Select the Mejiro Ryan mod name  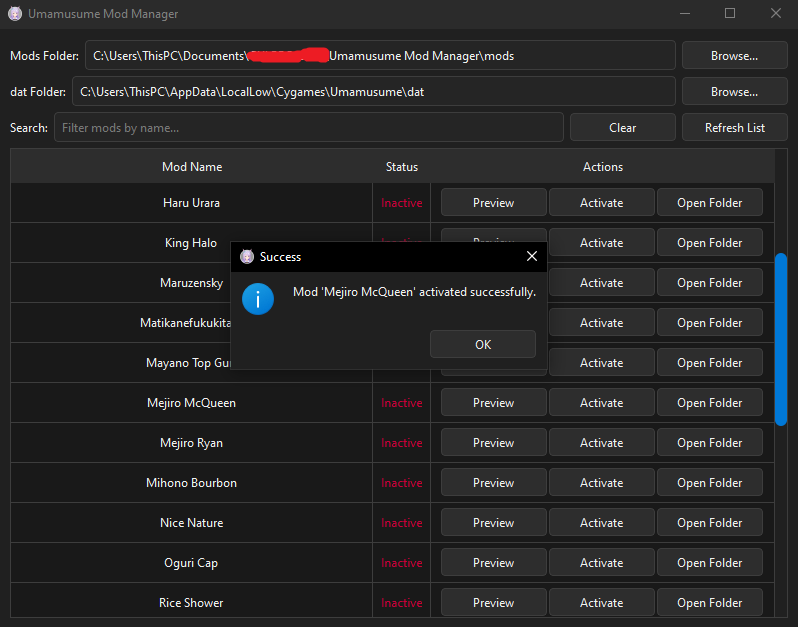[x=191, y=443]
